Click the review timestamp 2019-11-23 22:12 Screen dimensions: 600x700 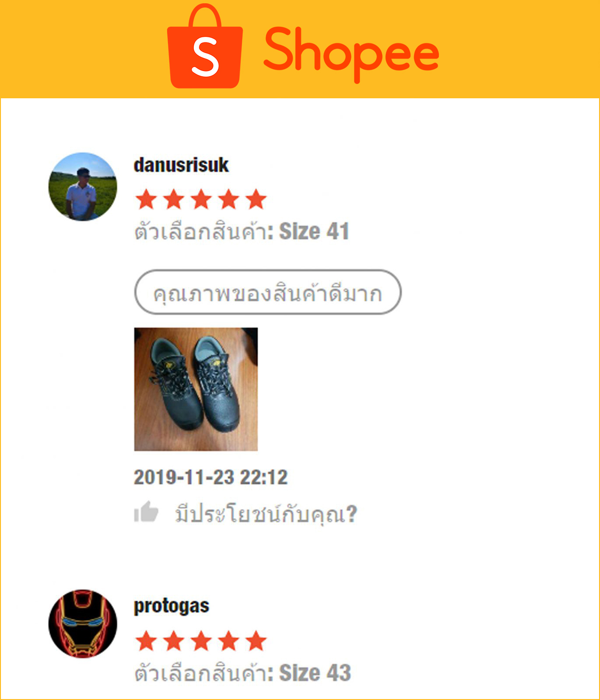coord(210,477)
